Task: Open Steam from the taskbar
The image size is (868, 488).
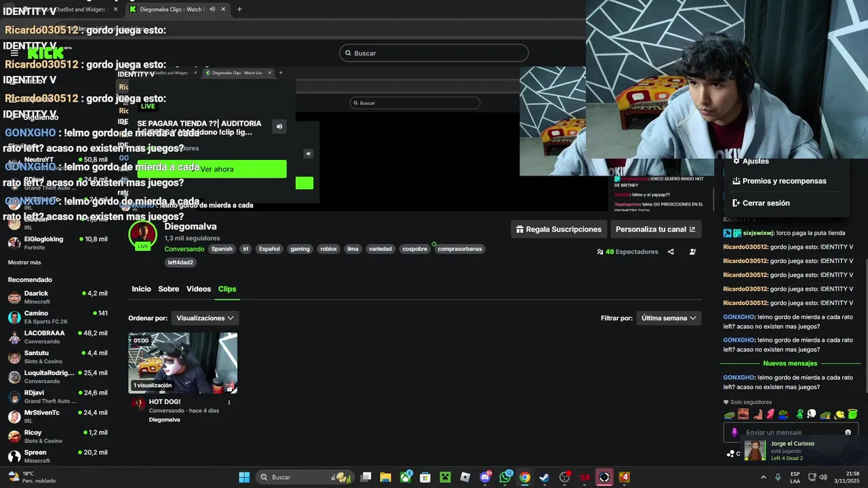Action: click(545, 477)
